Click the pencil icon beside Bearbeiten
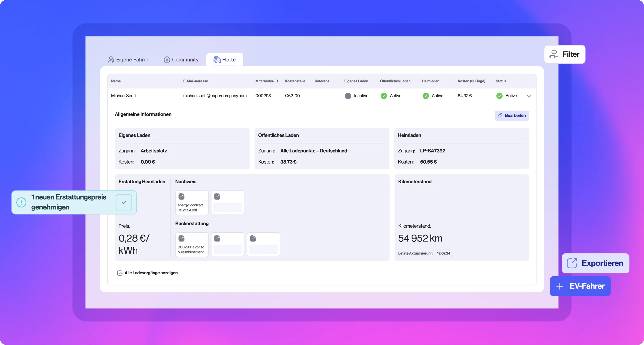 [x=500, y=116]
